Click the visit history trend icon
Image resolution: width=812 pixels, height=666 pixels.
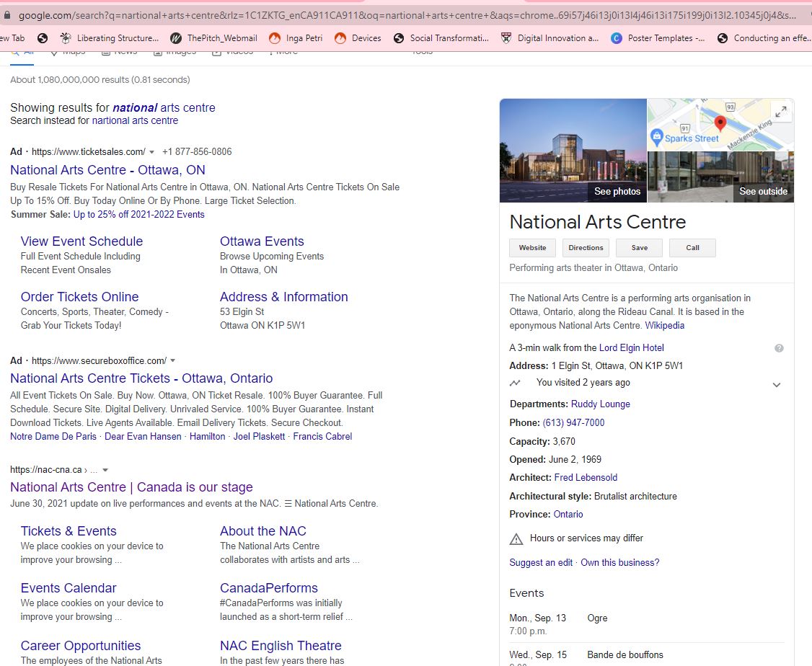coord(515,383)
